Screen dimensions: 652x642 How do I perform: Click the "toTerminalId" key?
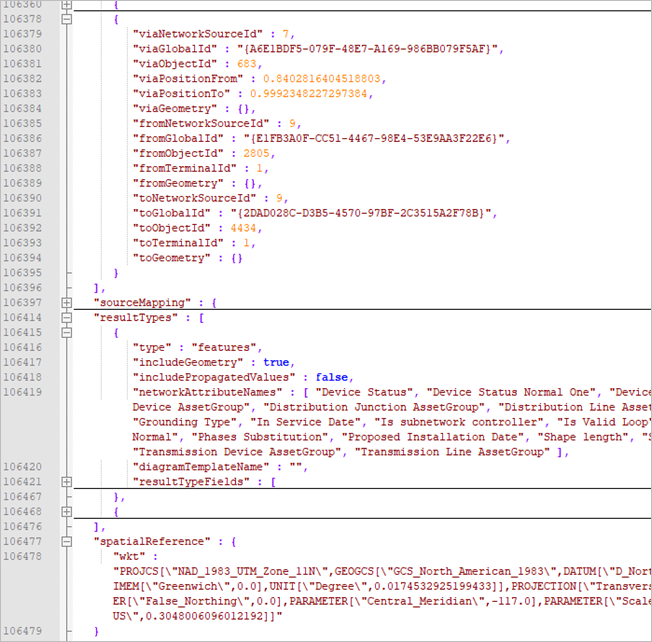coord(178,243)
